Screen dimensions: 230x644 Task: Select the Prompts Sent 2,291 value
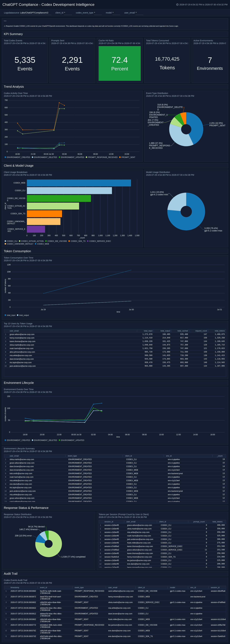pyautogui.click(x=72, y=60)
